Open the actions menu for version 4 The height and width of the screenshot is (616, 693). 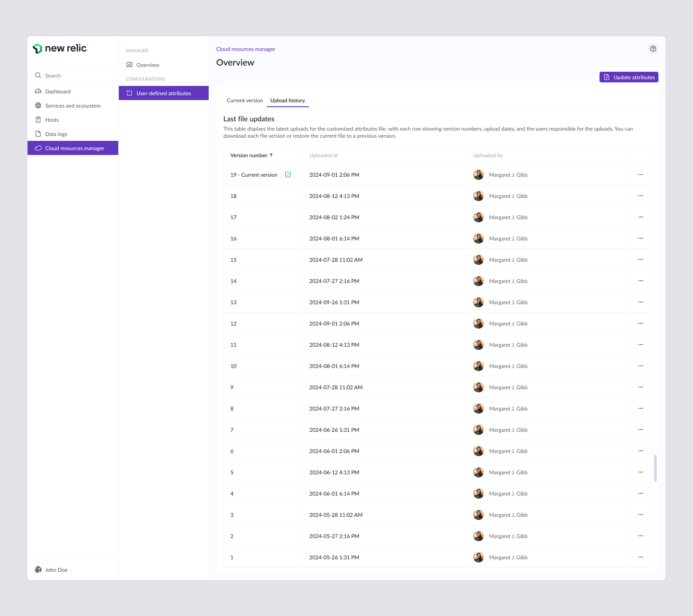pyautogui.click(x=641, y=493)
